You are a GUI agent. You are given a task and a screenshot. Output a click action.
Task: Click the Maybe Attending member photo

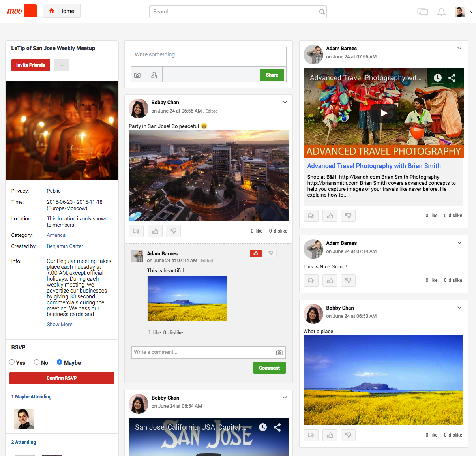coord(24,419)
